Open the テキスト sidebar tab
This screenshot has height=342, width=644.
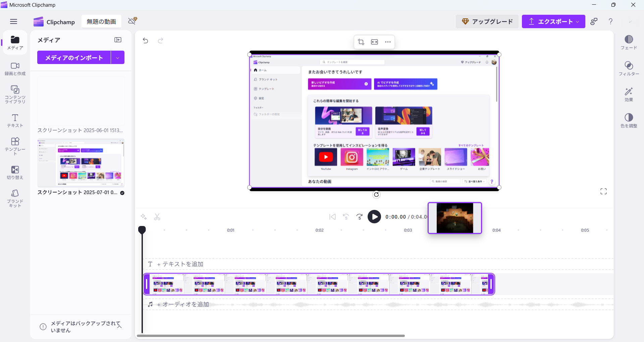pyautogui.click(x=15, y=121)
